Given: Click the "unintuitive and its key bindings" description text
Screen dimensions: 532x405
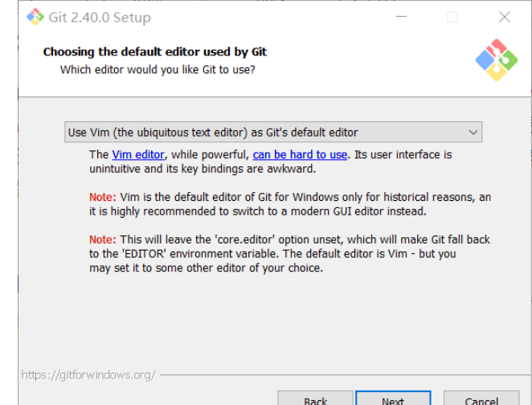Looking at the screenshot, I should (x=203, y=169).
